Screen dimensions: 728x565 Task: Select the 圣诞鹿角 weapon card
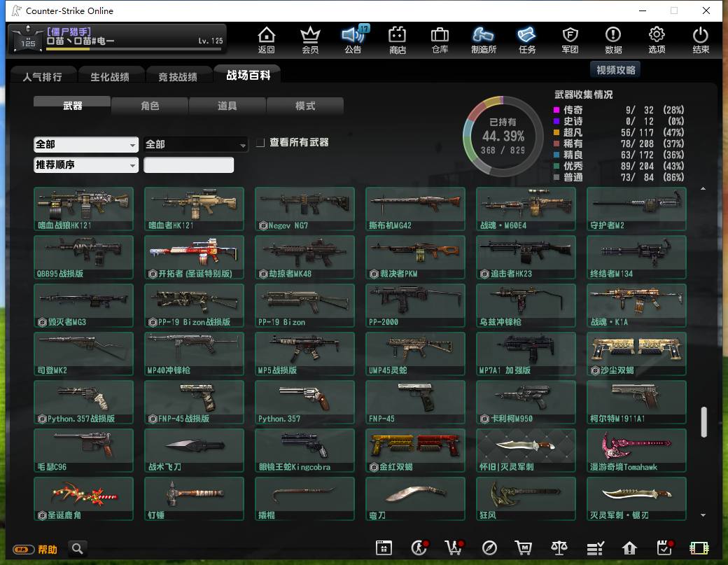click(x=83, y=498)
